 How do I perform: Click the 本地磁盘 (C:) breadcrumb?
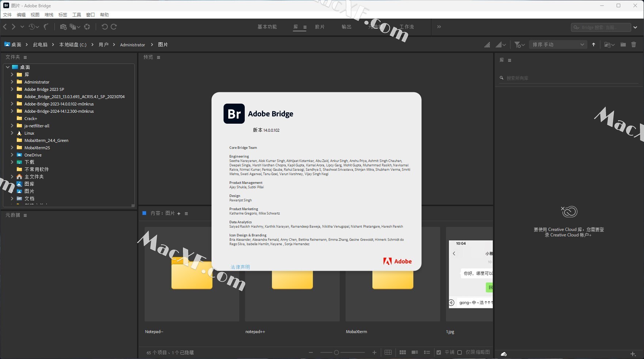[x=73, y=45]
